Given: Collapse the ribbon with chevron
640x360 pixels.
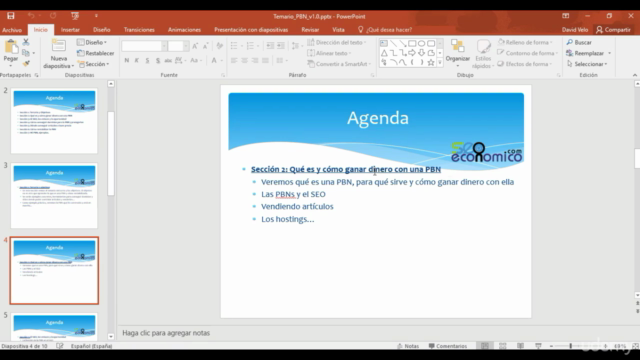Looking at the screenshot, I should click(635, 75).
